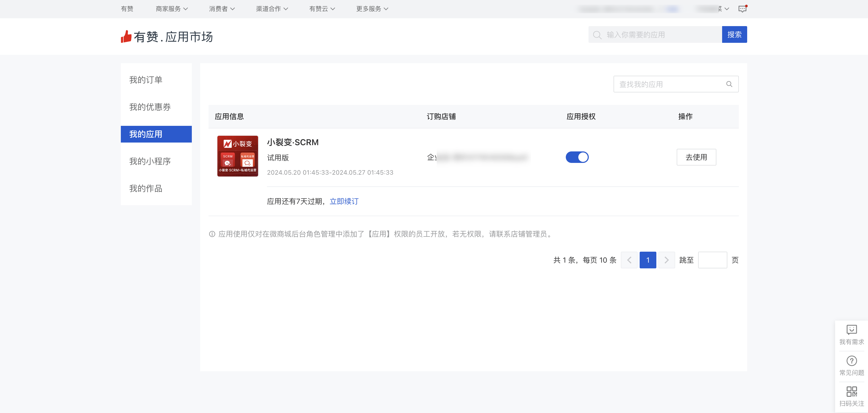
Task: Focus the 跳至 page number field
Action: pos(712,260)
